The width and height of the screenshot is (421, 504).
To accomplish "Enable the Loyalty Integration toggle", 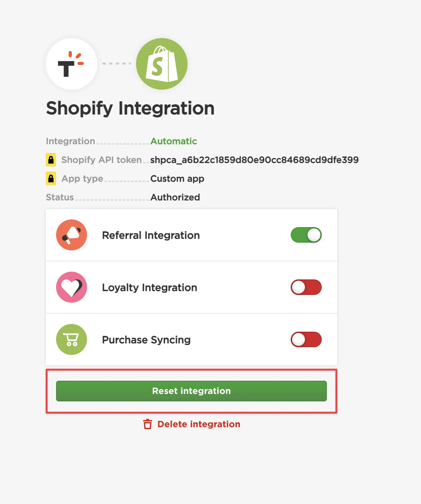I will (306, 287).
